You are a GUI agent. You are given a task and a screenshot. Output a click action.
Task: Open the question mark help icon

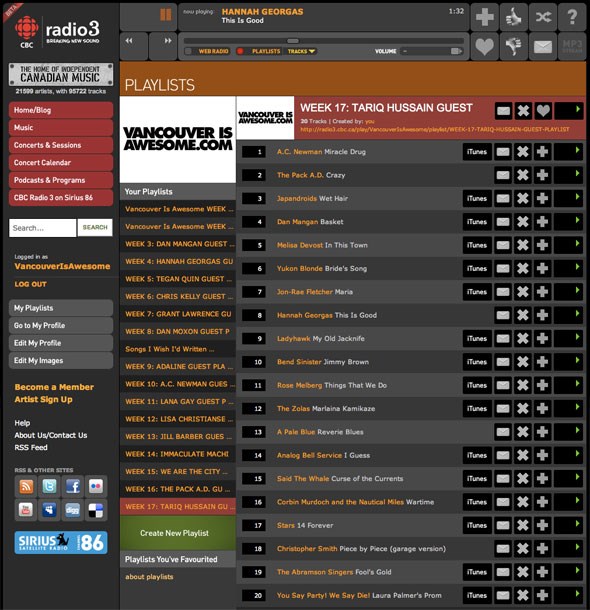coord(572,17)
